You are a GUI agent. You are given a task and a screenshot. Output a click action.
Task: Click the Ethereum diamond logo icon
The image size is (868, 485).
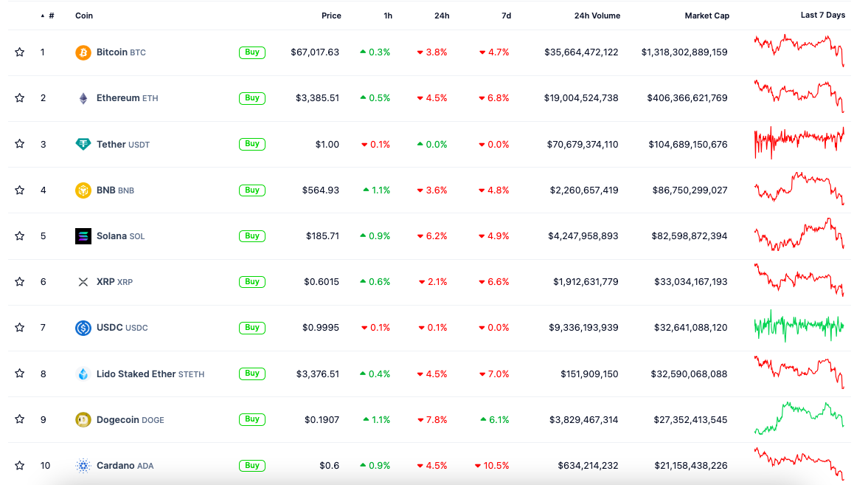(83, 99)
